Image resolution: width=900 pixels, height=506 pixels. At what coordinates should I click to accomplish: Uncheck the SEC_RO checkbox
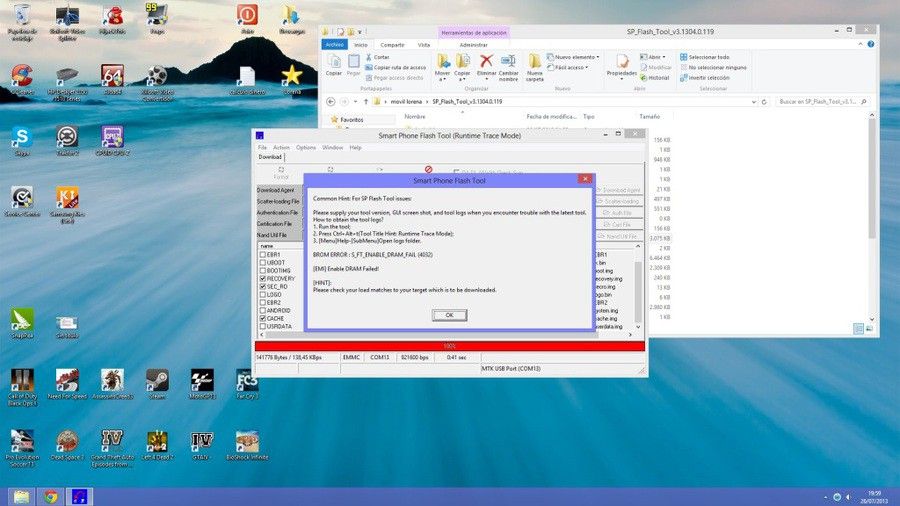point(263,286)
